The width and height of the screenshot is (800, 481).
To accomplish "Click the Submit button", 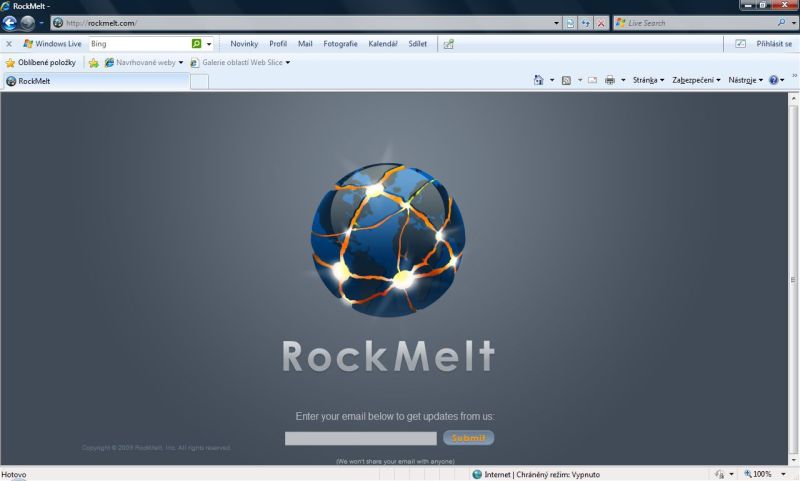I will point(468,438).
